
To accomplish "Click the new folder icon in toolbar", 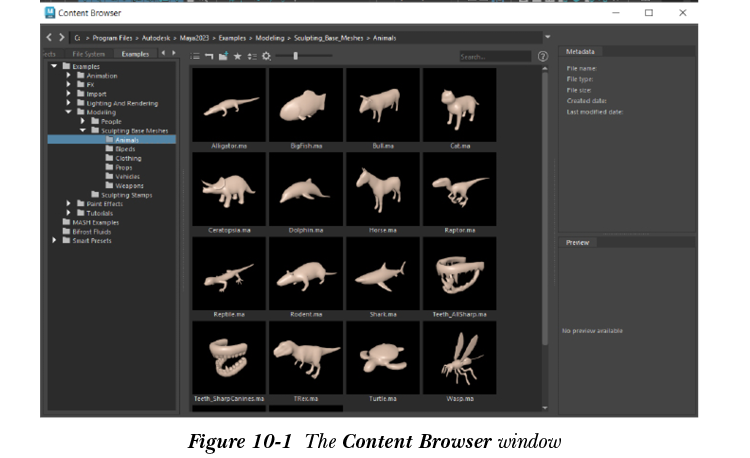I will [x=223, y=57].
